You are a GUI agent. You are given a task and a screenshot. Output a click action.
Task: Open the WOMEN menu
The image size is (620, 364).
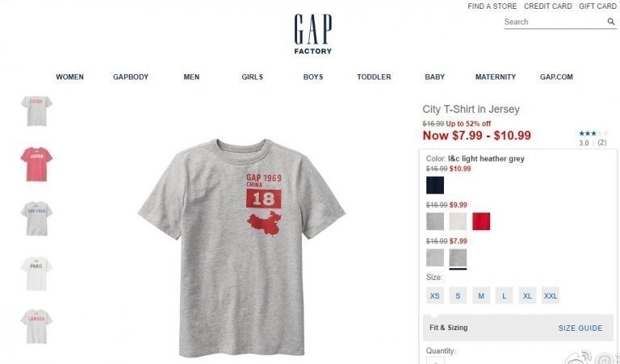click(69, 77)
